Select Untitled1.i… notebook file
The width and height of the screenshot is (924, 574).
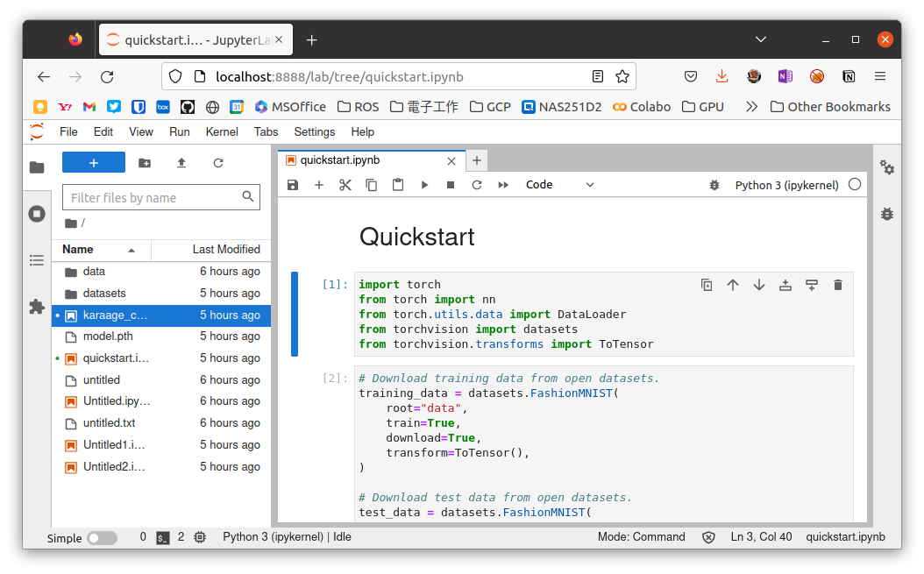[161, 444]
